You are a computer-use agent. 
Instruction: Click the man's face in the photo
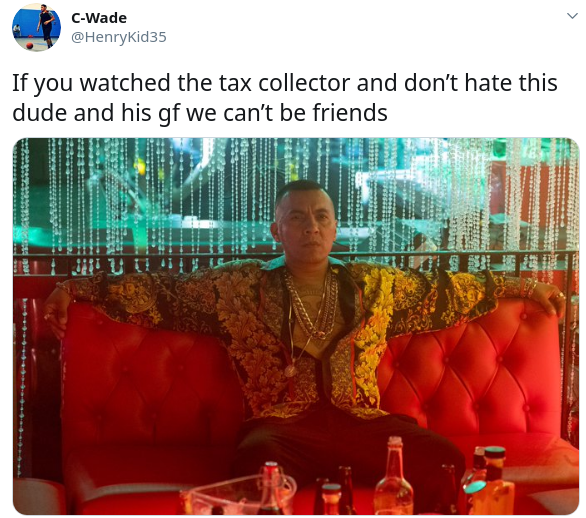pyautogui.click(x=306, y=224)
